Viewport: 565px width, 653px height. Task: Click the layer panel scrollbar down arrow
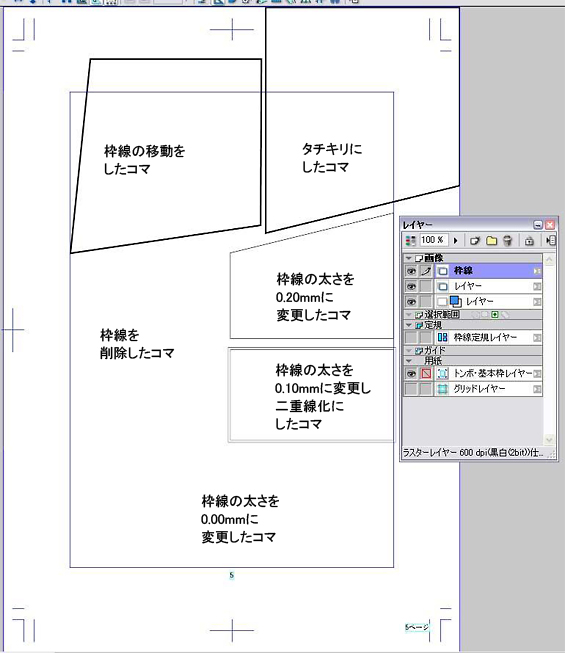point(549,439)
